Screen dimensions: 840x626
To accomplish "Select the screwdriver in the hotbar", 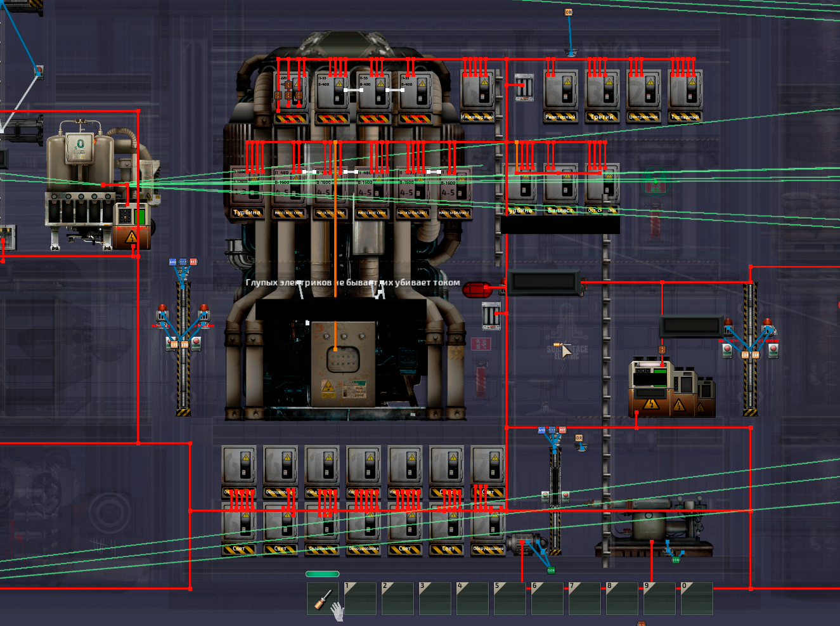I will tap(323, 599).
